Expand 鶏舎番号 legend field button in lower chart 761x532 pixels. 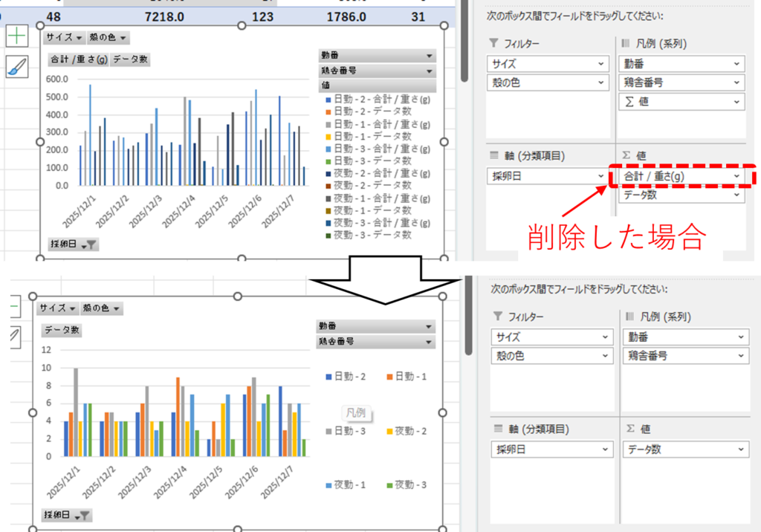(x=429, y=342)
